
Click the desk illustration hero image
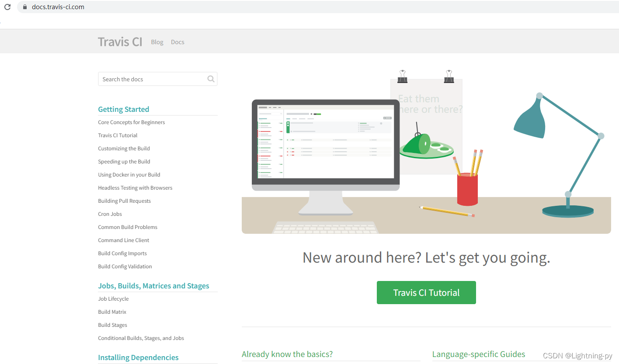click(x=426, y=152)
